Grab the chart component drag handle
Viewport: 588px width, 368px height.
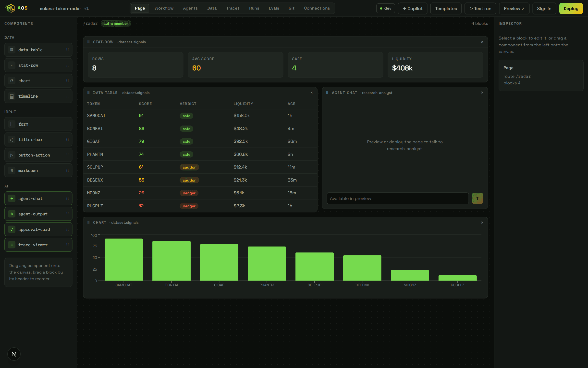pyautogui.click(x=67, y=81)
